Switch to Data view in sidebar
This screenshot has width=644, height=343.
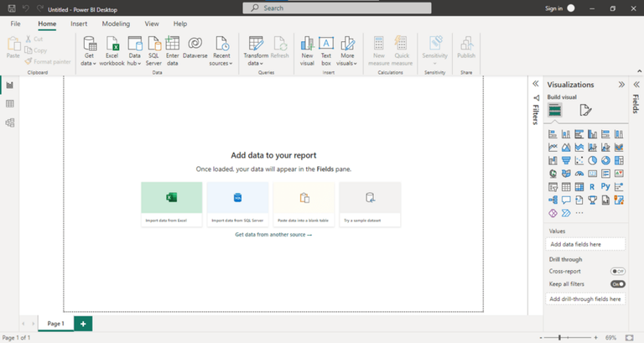click(x=10, y=104)
